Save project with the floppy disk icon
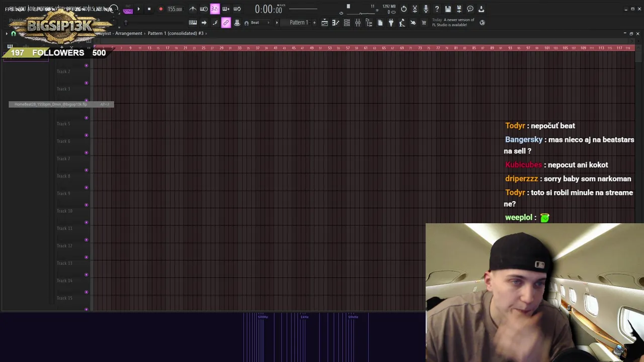This screenshot has width=644, height=362. pyautogui.click(x=448, y=9)
